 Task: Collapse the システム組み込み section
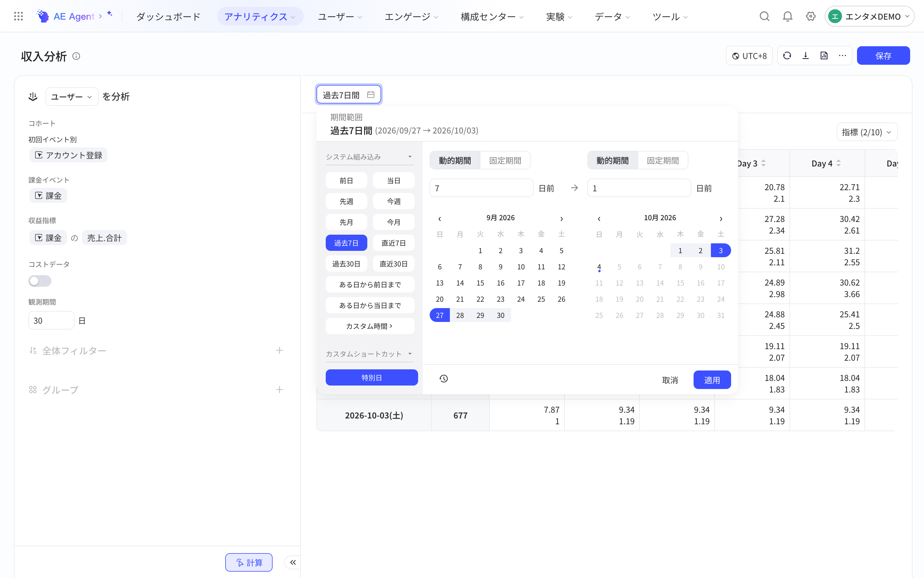(x=369, y=157)
